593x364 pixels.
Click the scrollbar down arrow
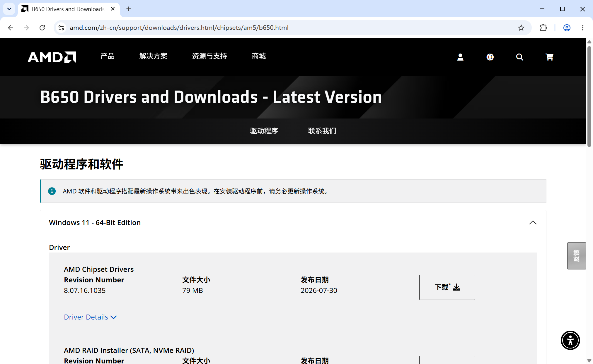tap(589, 360)
